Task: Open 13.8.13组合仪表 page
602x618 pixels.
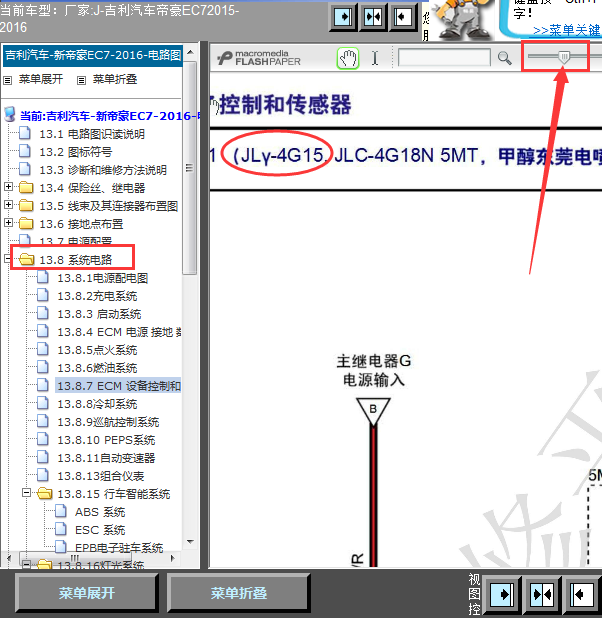Action: pos(101,477)
